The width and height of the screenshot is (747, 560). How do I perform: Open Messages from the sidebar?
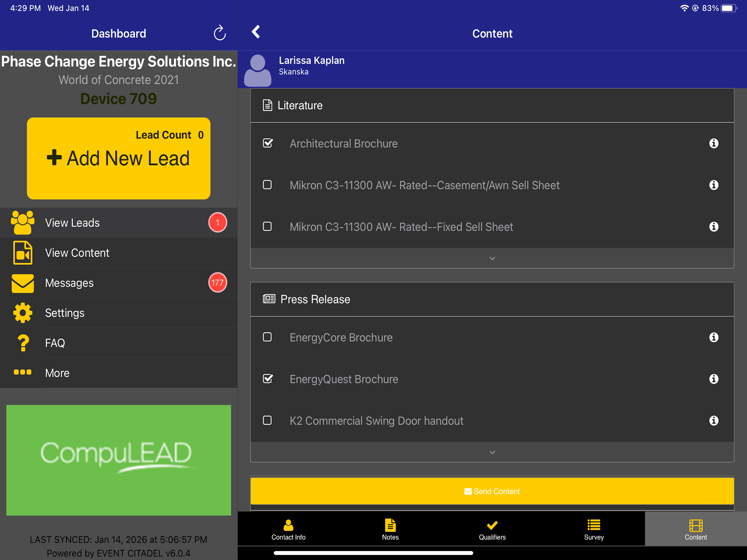(119, 283)
